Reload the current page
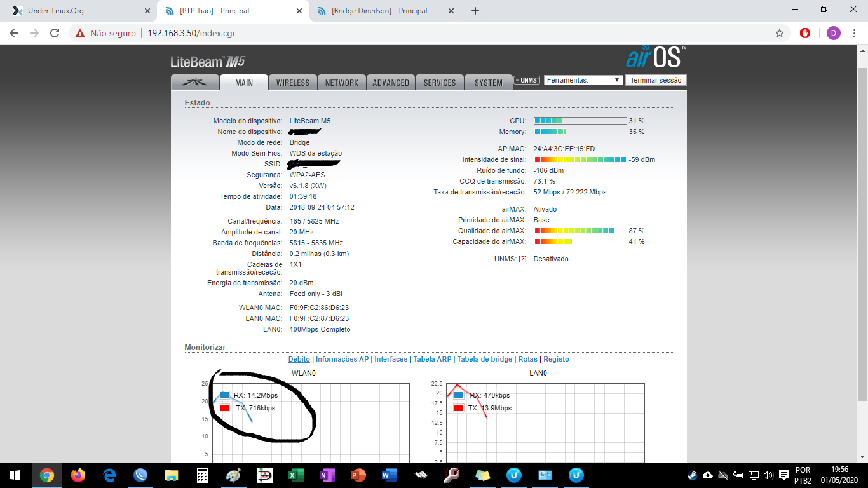The image size is (868, 488). (55, 33)
